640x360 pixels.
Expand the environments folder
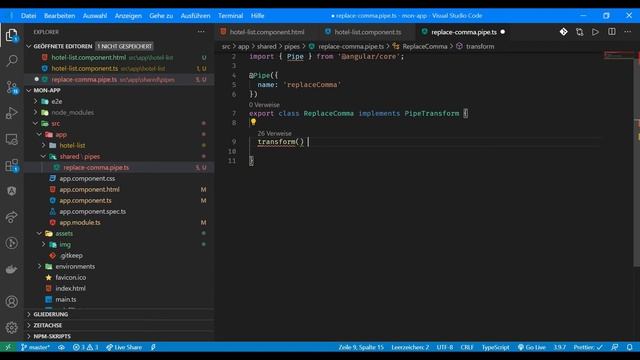point(40,267)
